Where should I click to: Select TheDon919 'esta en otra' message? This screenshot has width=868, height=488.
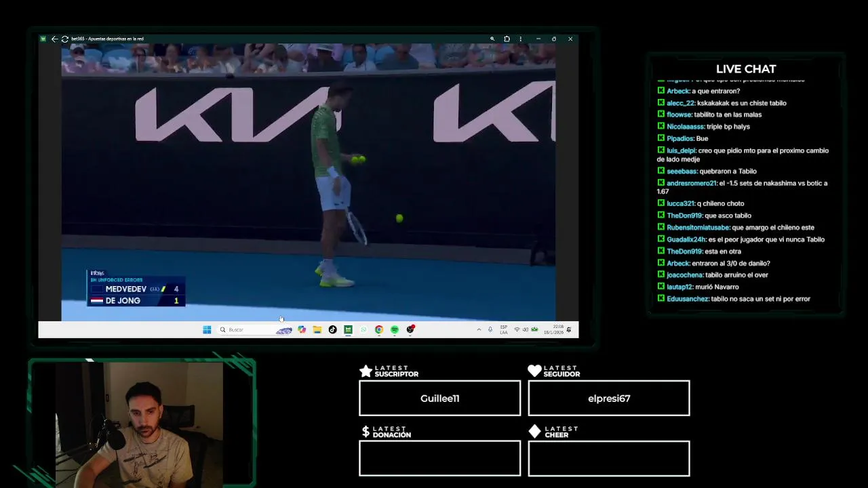point(699,251)
